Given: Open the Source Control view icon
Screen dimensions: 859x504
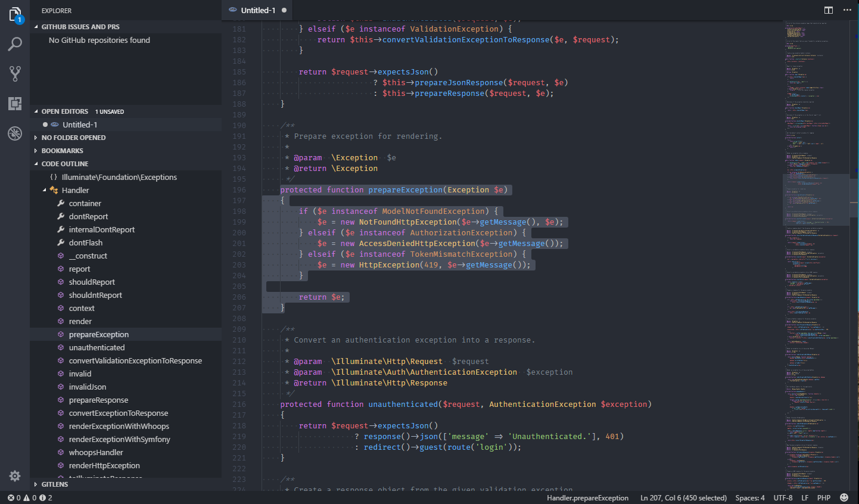Looking at the screenshot, I should tap(15, 73).
